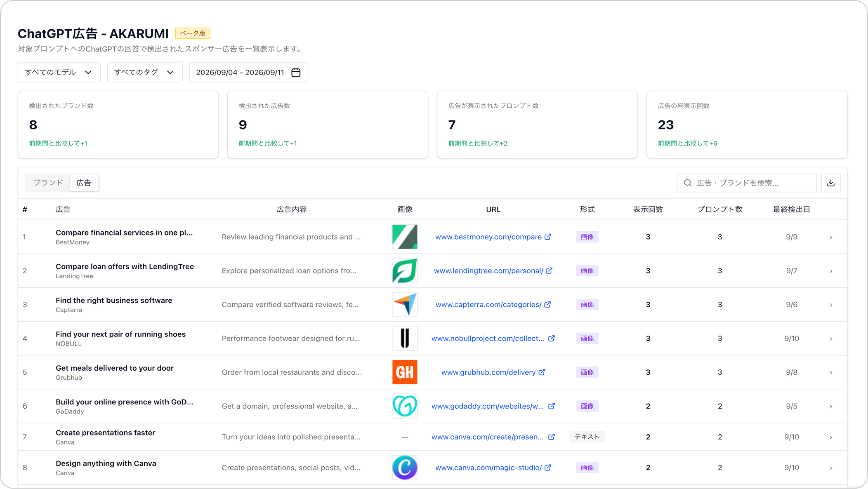Click the 広告・ブランドを検索 search field
Screen dimensions: 868x489
(x=747, y=183)
